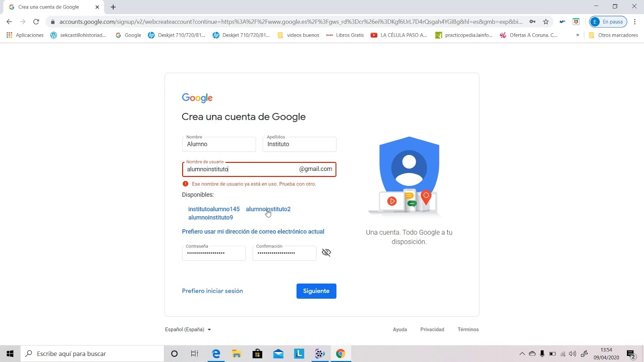Open Google bookmark in bookmarks bar
Image resolution: width=644 pixels, height=362 pixels.
128,35
